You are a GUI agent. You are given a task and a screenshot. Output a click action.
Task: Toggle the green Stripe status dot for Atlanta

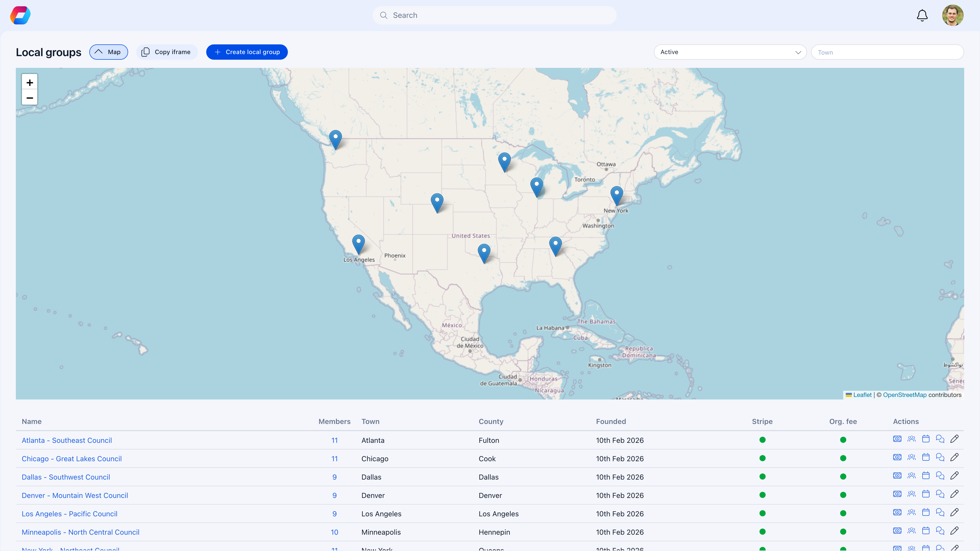coord(762,440)
